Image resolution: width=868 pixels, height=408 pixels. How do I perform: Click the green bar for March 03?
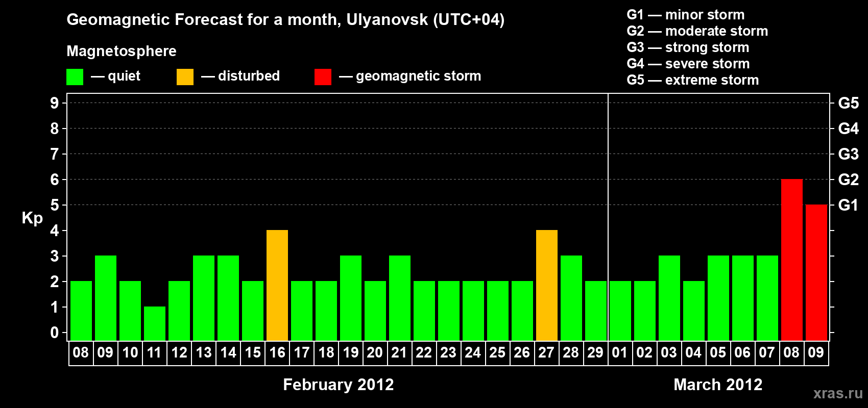tap(669, 298)
